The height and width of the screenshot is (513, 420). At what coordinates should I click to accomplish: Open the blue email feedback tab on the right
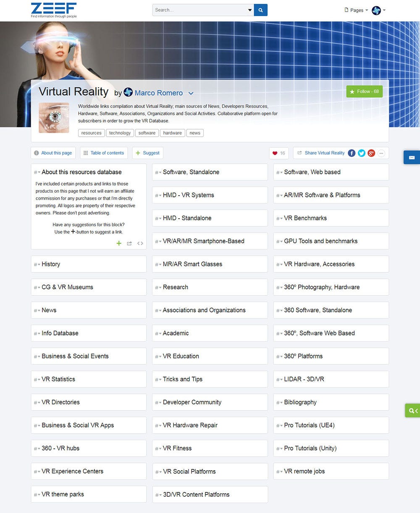point(412,157)
